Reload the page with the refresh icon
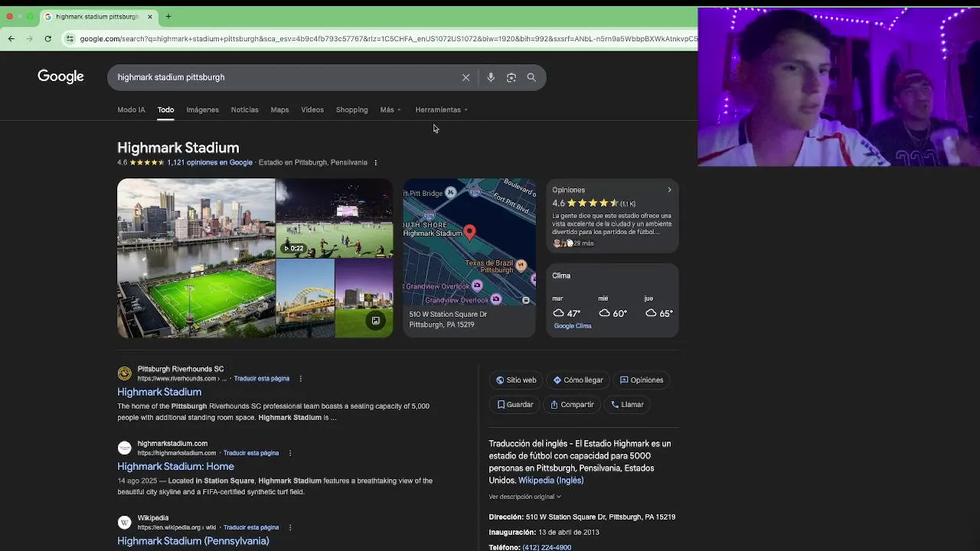 [47, 38]
